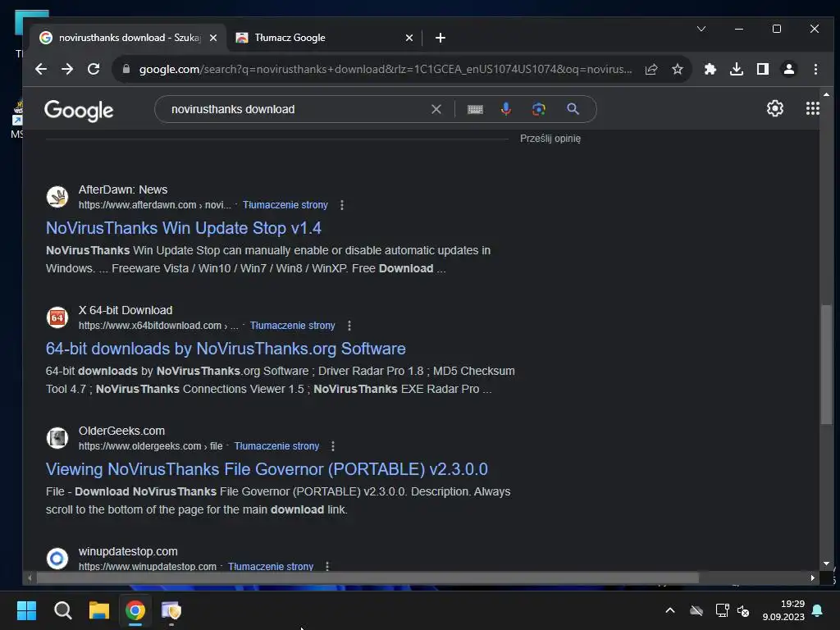Open more options for X 64-bit Download result
This screenshot has height=630, width=840.
point(349,326)
